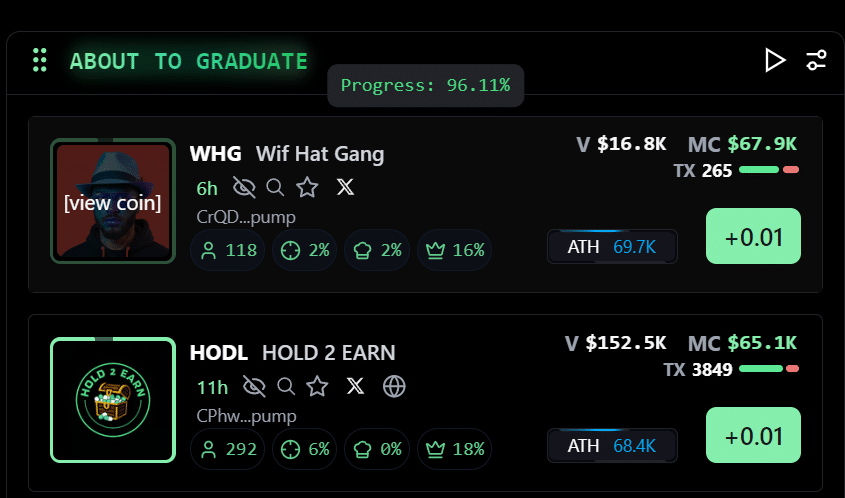
Task: Copy the CPhw...pump contract address
Action: click(246, 416)
